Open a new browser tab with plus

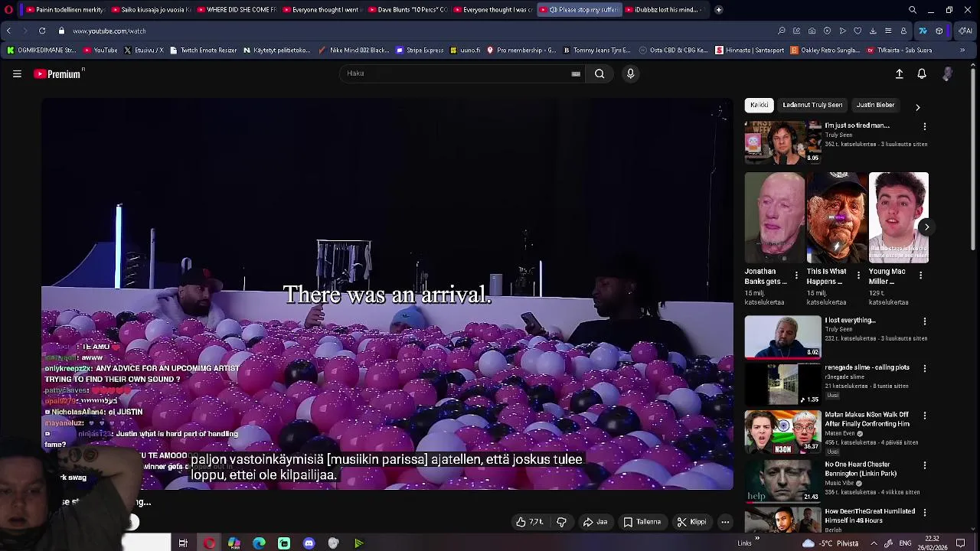pos(718,10)
